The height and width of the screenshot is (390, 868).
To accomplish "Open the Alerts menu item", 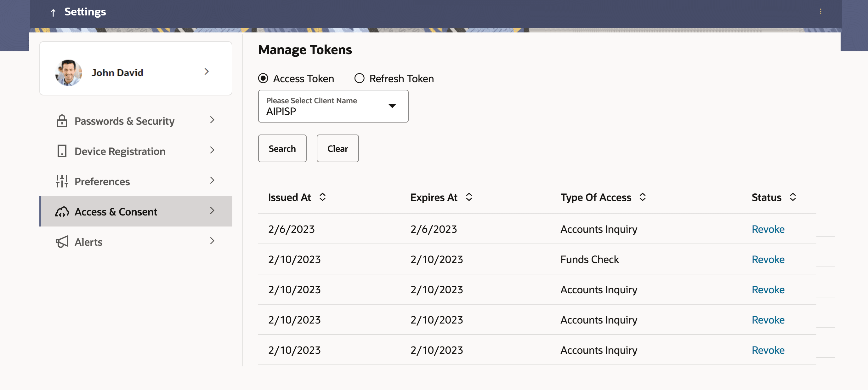I will pos(88,242).
